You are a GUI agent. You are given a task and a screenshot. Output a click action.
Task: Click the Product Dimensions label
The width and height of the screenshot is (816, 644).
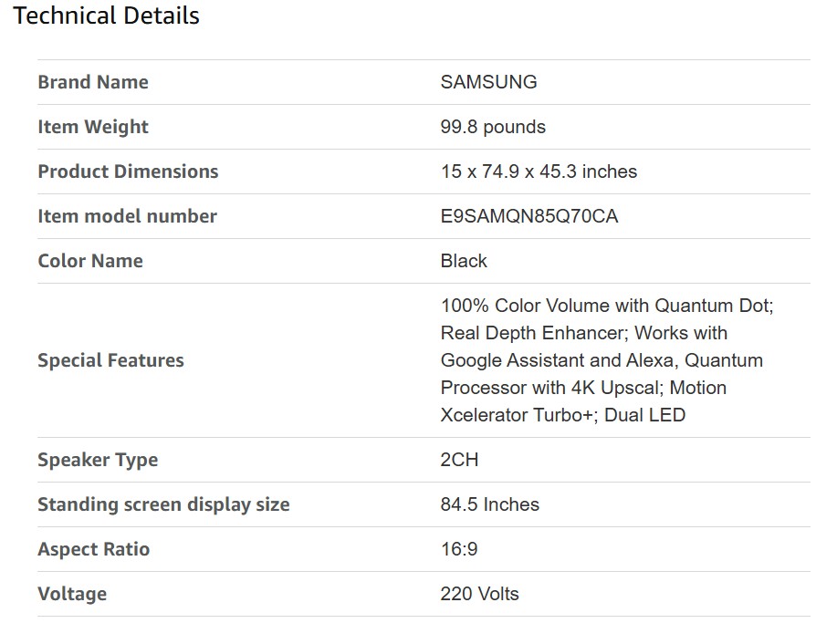click(128, 171)
